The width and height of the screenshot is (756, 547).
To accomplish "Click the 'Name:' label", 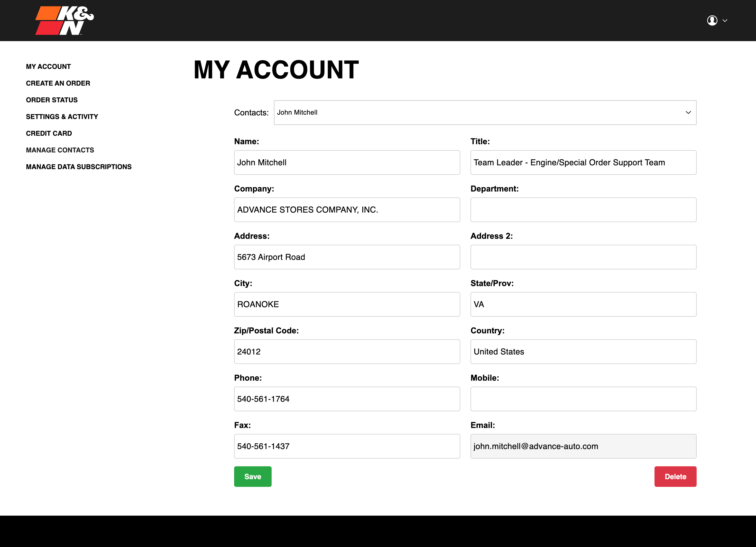I will pos(246,141).
